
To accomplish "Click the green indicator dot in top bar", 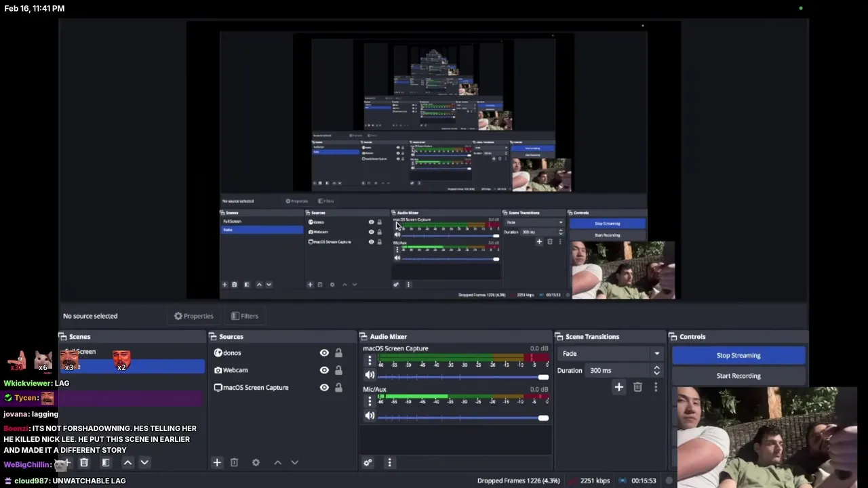I will (x=801, y=8).
